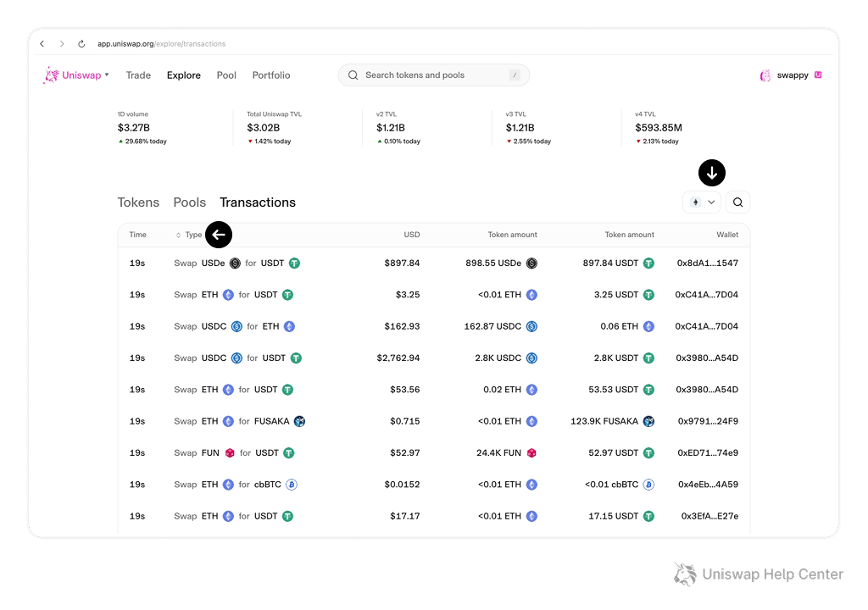
Task: Click the red FUN token icon in Type column
Action: pyautogui.click(x=230, y=452)
